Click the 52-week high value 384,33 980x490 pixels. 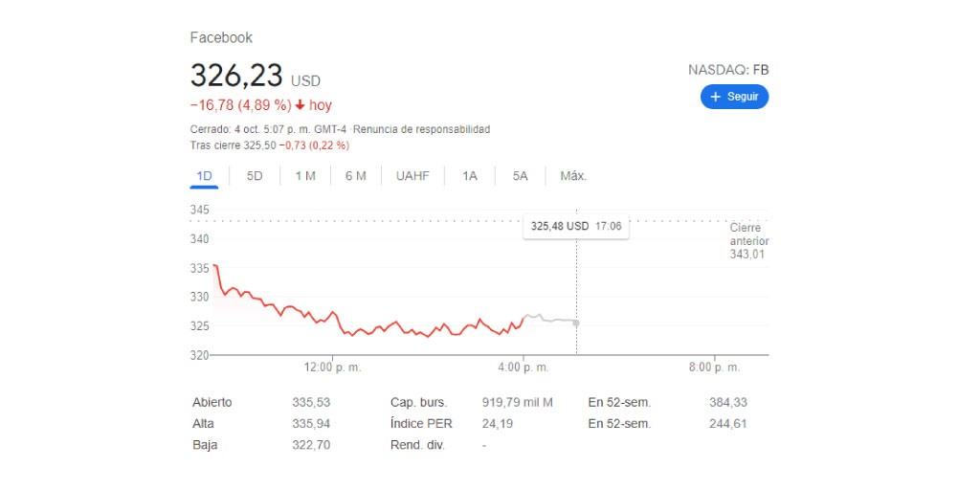pos(728,403)
